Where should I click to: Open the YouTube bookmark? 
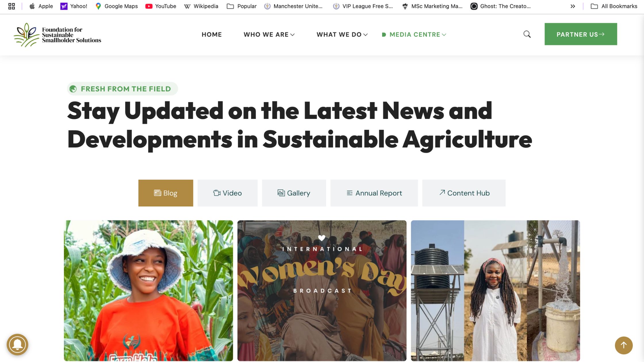[x=161, y=6]
